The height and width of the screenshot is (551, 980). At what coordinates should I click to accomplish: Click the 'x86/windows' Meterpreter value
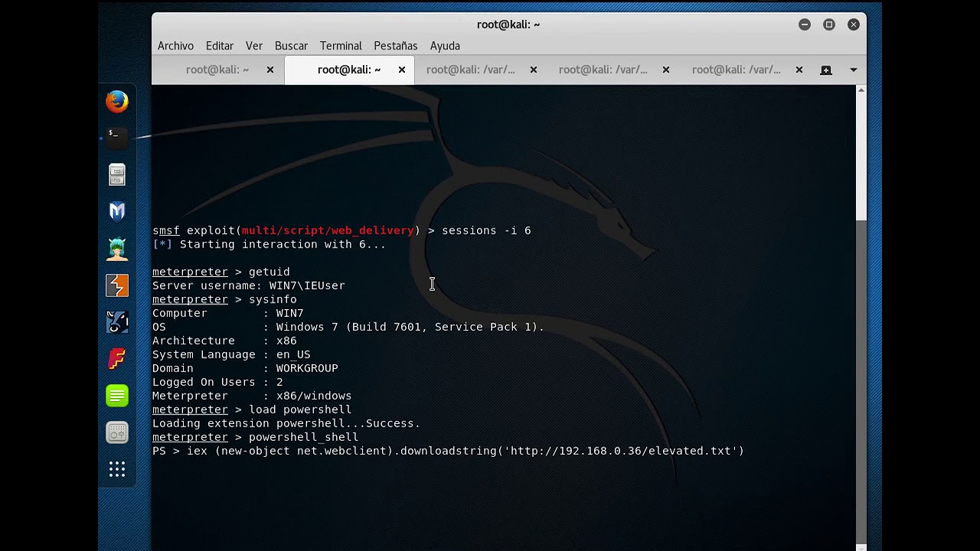tap(314, 396)
